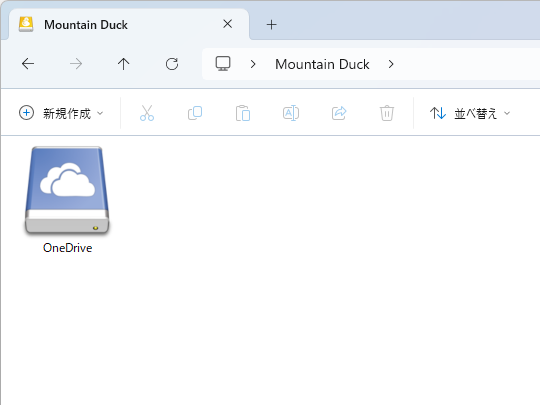Click the Paste clipboard icon
The height and width of the screenshot is (405, 540).
243,113
